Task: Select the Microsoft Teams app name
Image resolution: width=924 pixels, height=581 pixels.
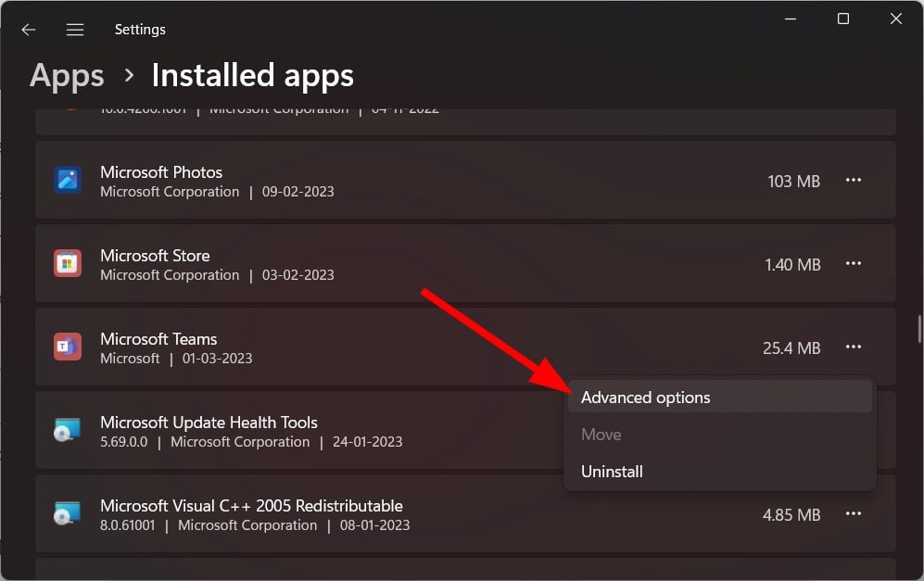Action: [158, 339]
